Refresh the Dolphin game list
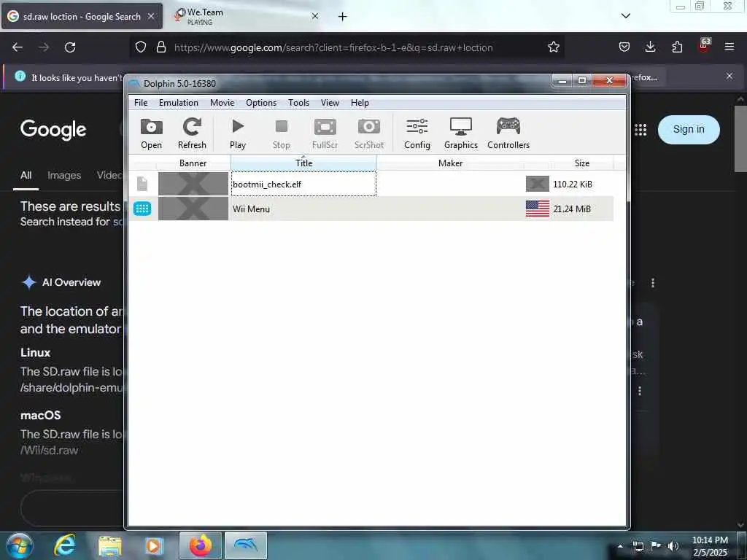Screen dimensions: 747x560 tap(192, 134)
